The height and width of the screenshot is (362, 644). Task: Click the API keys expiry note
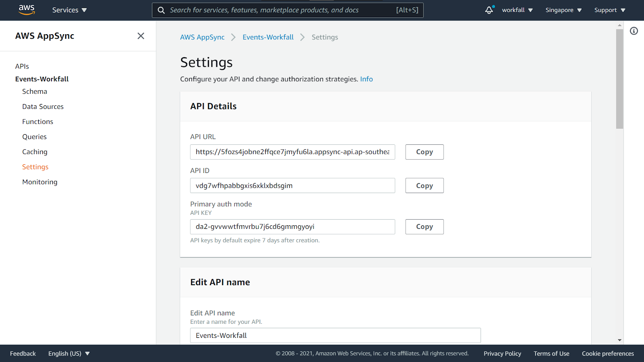[255, 240]
